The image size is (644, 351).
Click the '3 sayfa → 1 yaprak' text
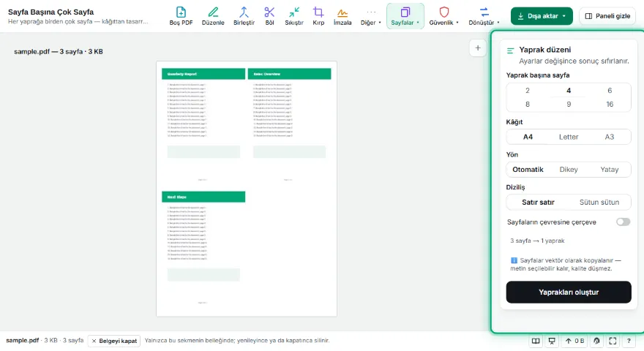537,241
